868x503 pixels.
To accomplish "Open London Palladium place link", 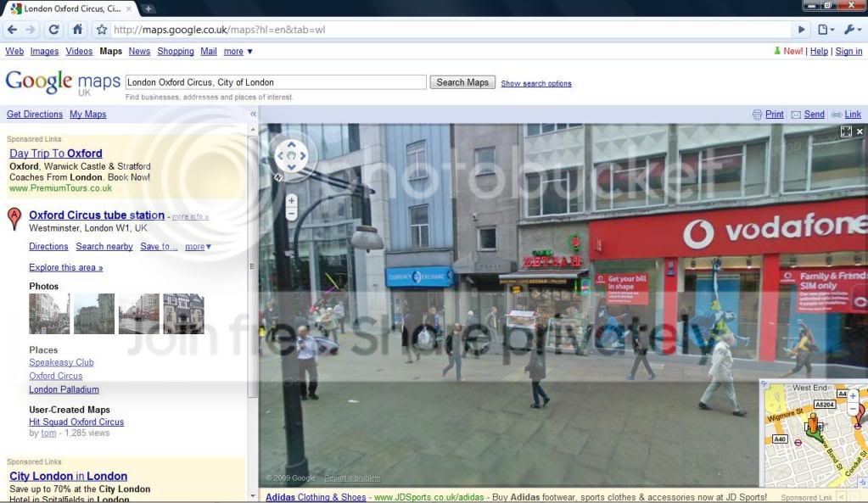I will 64,389.
